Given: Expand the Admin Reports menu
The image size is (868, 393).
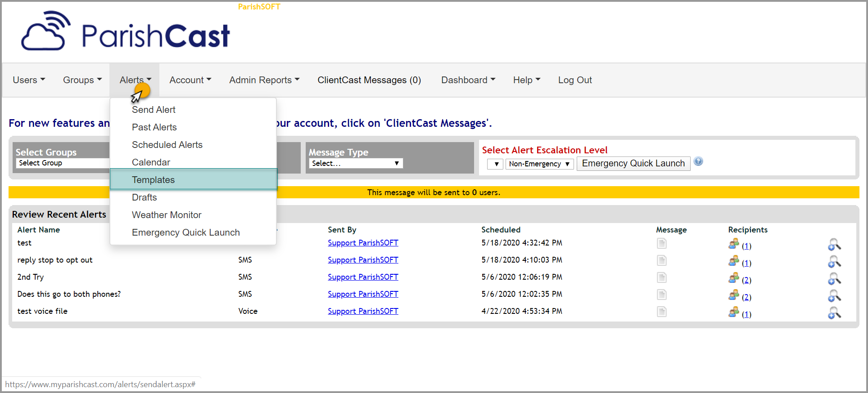Looking at the screenshot, I should (264, 80).
